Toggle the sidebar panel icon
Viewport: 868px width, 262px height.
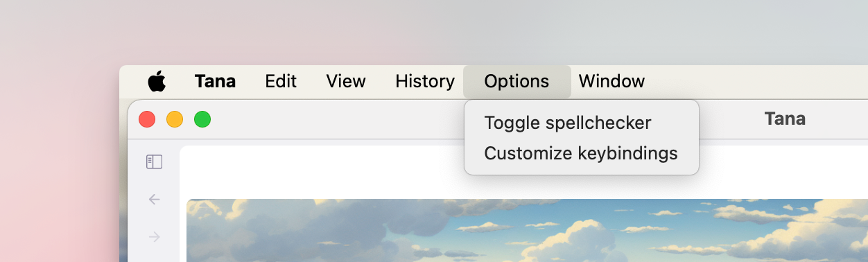[154, 162]
